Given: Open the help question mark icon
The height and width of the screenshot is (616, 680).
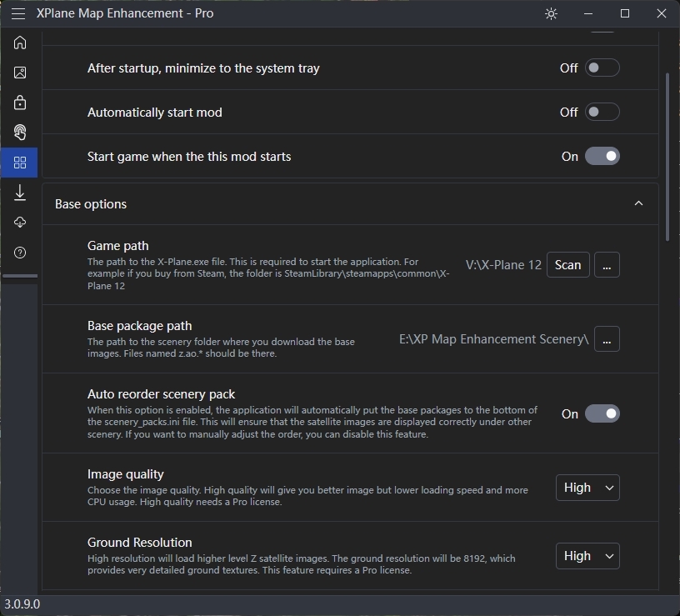Looking at the screenshot, I should (x=20, y=253).
